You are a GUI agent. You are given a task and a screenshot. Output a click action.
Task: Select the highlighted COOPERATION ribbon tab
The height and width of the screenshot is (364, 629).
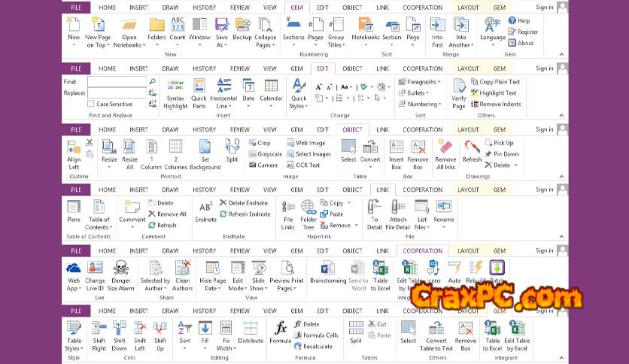click(x=422, y=250)
